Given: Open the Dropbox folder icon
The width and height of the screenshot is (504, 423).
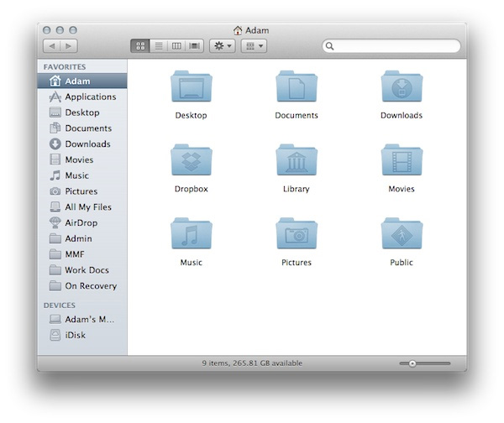Looking at the screenshot, I should point(191,159).
